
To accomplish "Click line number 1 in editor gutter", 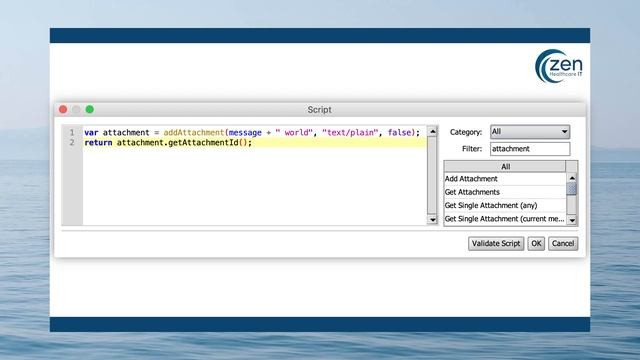I will pos(72,133).
